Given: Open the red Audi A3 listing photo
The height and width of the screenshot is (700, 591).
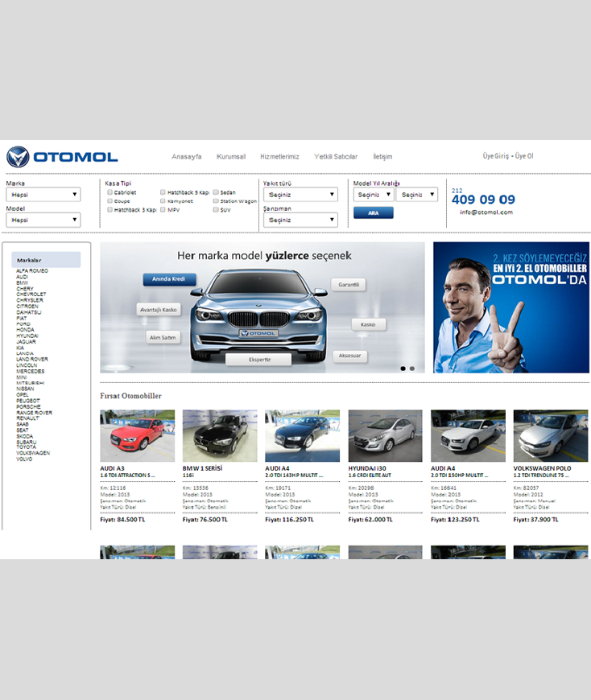Looking at the screenshot, I should coord(137,435).
